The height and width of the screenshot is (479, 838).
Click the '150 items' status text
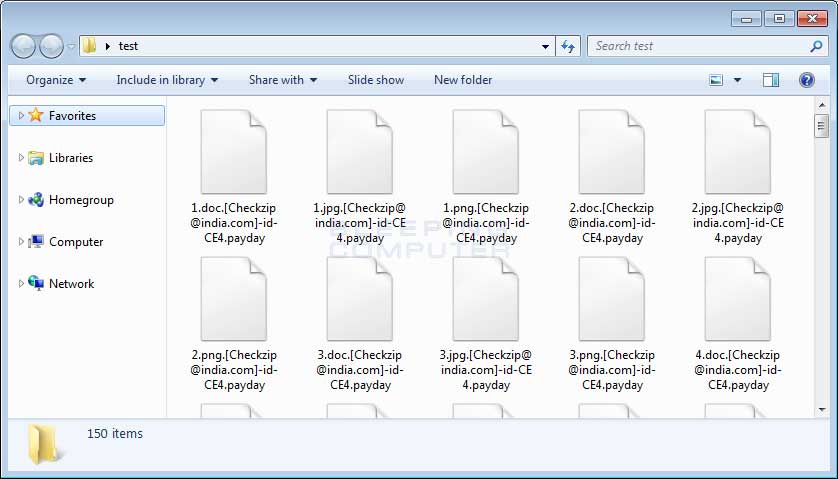[115, 434]
